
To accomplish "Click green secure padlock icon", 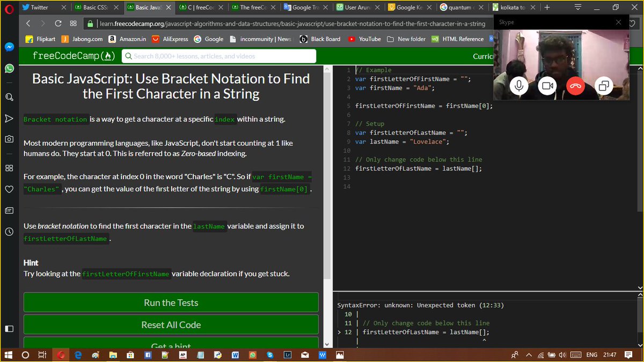I will [91, 24].
